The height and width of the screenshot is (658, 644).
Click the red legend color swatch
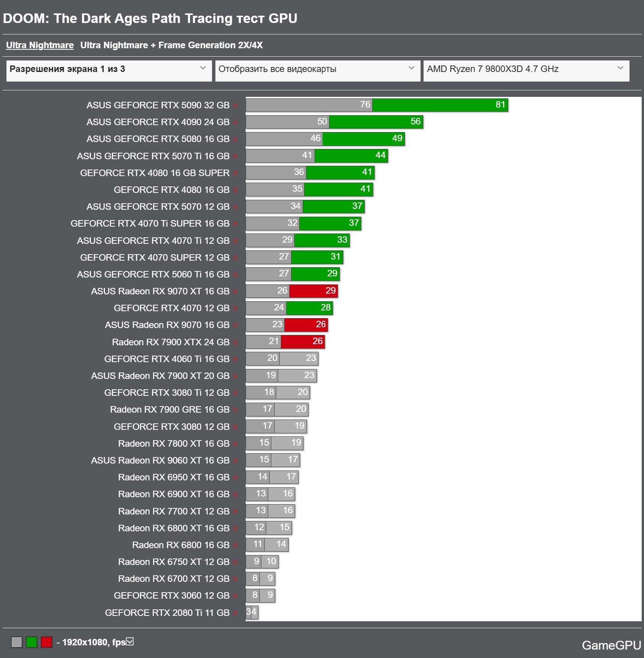click(x=46, y=642)
